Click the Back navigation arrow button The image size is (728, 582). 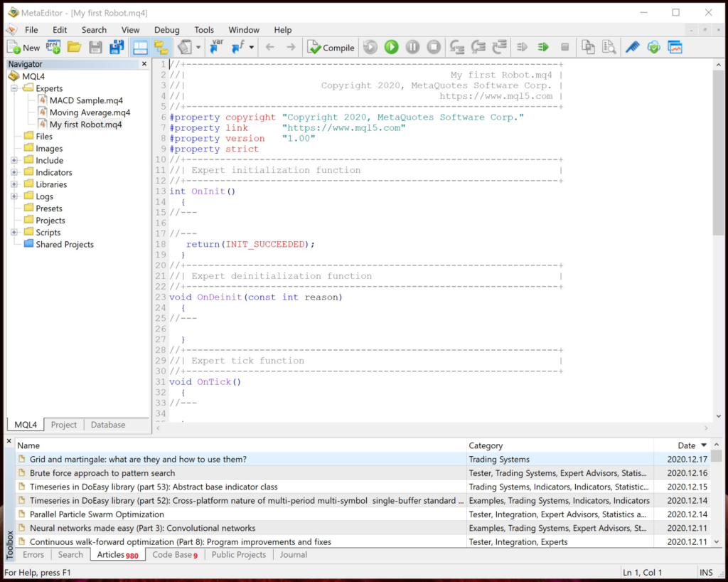(270, 47)
